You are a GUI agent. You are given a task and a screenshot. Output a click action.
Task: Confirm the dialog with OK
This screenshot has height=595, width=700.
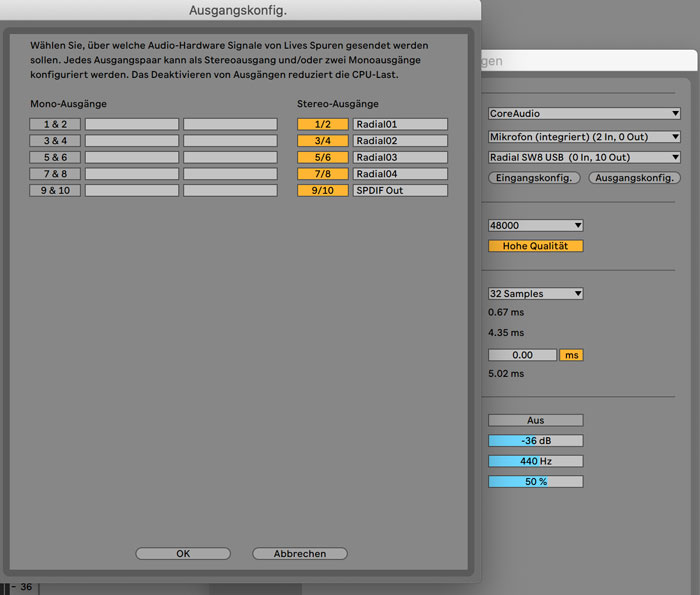(x=183, y=553)
